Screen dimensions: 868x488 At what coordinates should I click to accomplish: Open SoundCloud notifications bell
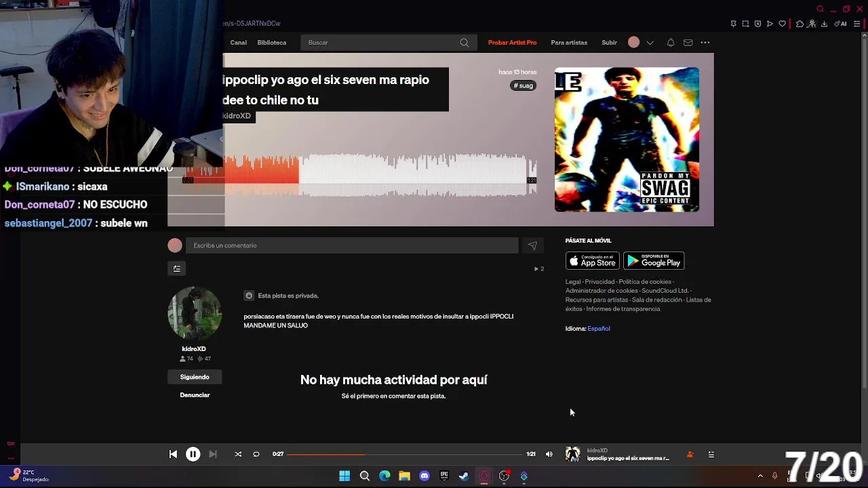click(x=671, y=43)
